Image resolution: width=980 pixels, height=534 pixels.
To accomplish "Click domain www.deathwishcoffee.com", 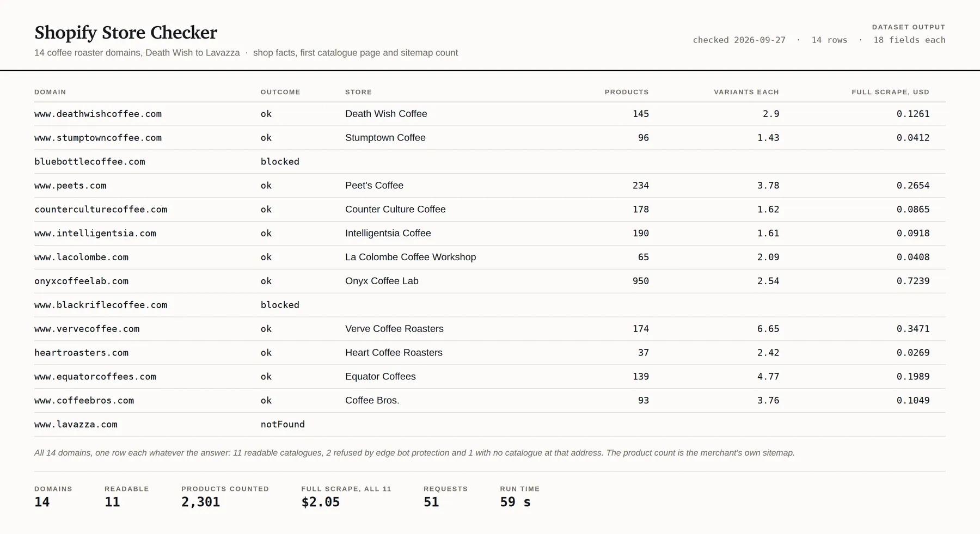I will pos(98,114).
